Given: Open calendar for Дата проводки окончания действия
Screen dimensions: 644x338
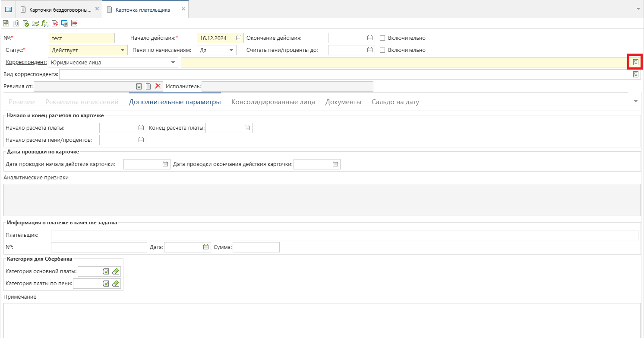Looking at the screenshot, I should [x=335, y=164].
